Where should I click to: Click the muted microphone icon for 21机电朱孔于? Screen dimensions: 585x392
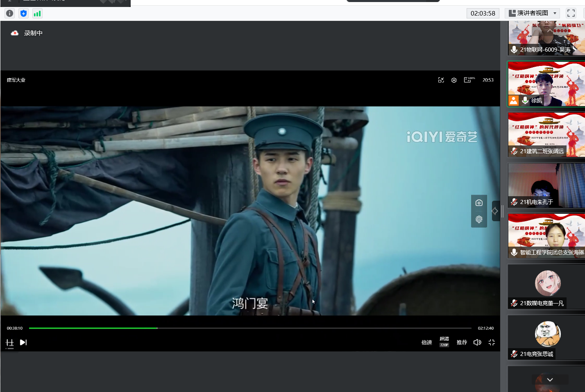[x=514, y=202]
